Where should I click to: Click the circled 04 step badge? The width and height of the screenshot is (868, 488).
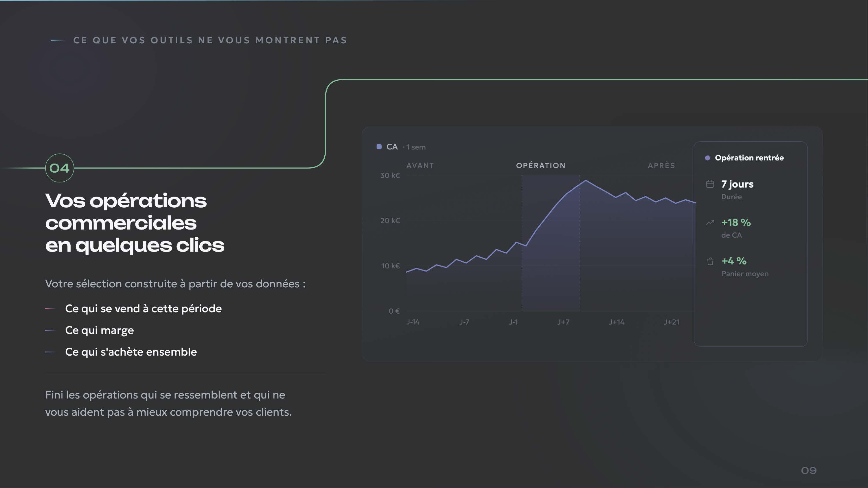coord(60,168)
